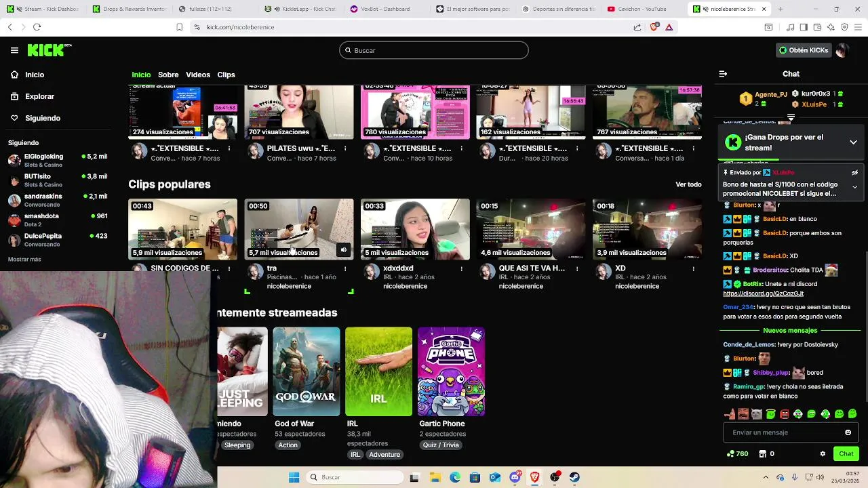Viewport: 868px width, 488px height.
Task: Expand the pinned Bono message chevron
Action: [x=854, y=187]
